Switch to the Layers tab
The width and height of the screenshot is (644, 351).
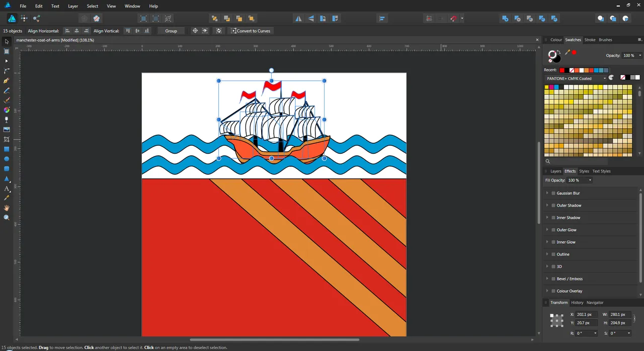555,171
